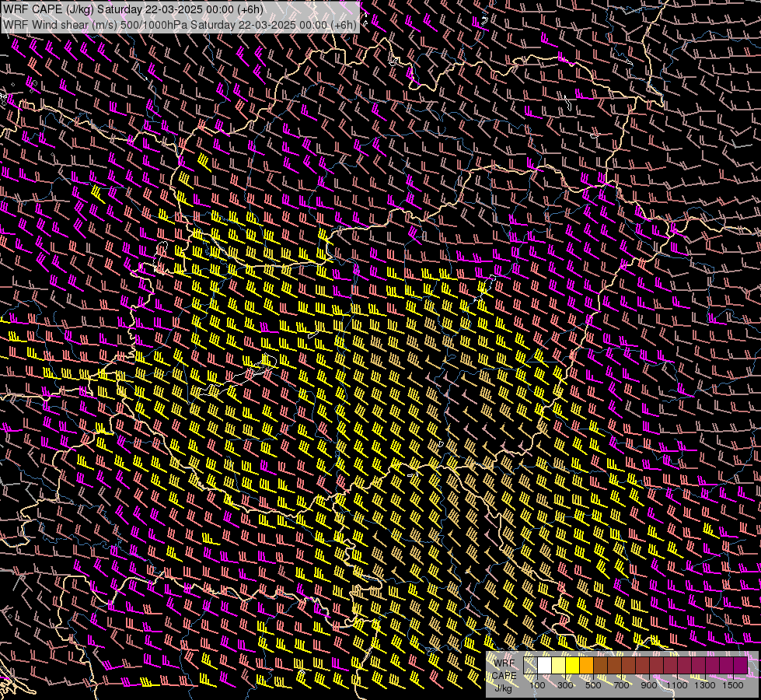Viewport: 761px width, 700px height.
Task: Click the orange legend swatch
Action: [586, 666]
